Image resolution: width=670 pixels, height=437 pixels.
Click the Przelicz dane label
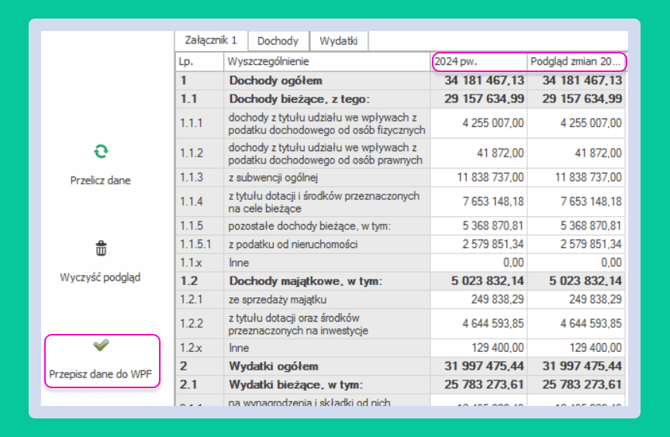coord(100,180)
